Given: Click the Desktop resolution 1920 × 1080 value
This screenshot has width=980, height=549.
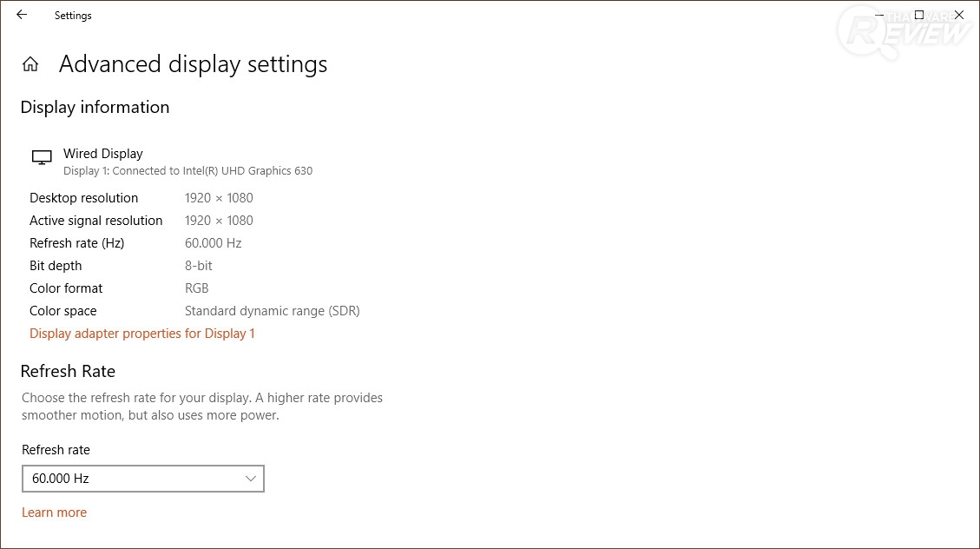Looking at the screenshot, I should pyautogui.click(x=219, y=198).
